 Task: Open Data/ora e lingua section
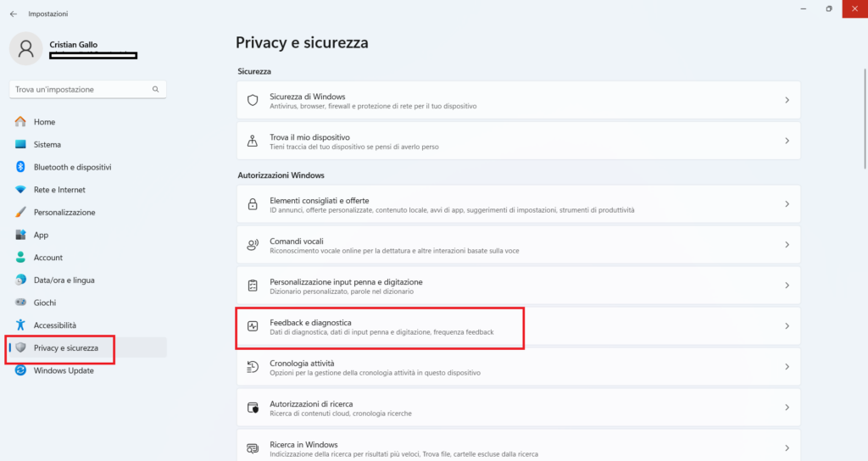click(64, 280)
